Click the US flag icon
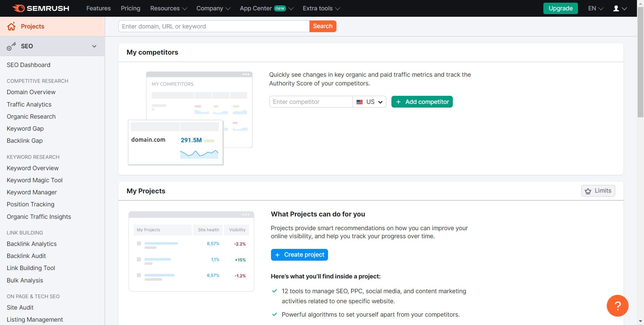 point(360,102)
